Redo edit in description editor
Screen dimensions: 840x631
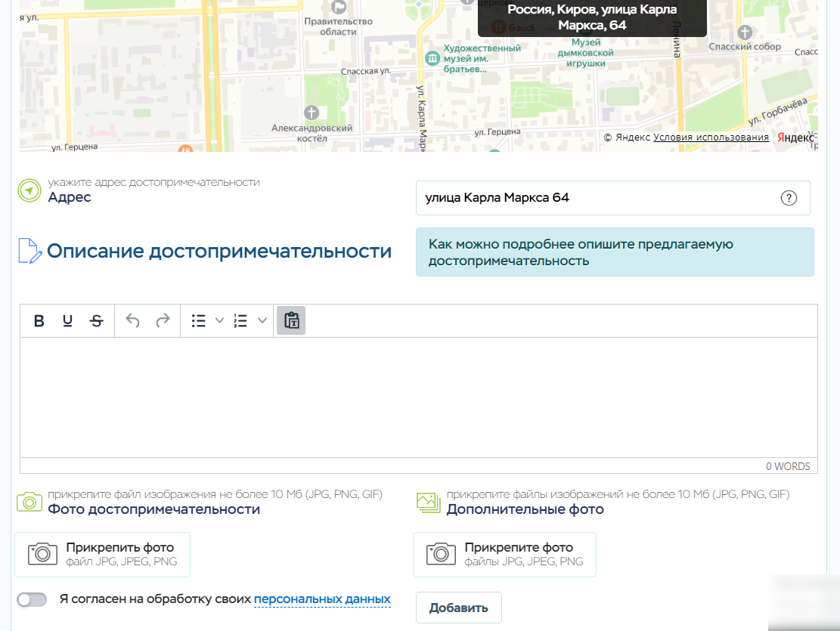(163, 321)
